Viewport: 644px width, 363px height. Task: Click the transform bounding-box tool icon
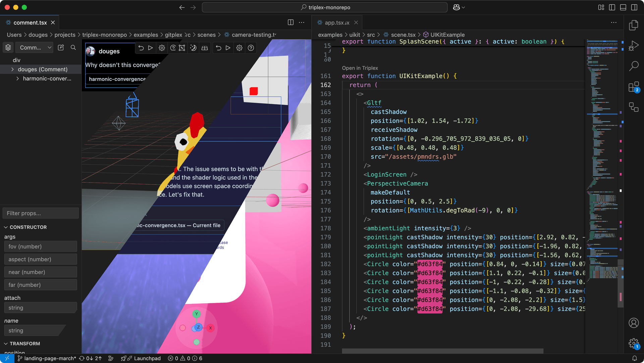pyautogui.click(x=182, y=48)
